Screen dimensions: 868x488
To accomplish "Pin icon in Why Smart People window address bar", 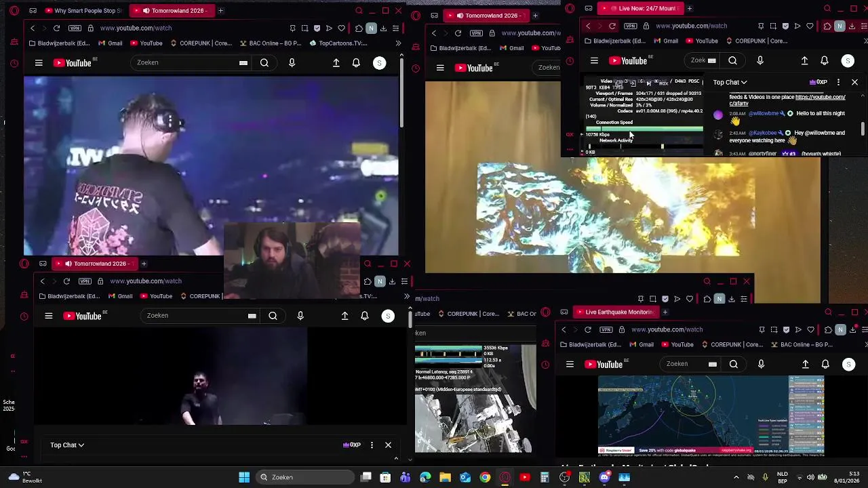I will pyautogui.click(x=292, y=28).
